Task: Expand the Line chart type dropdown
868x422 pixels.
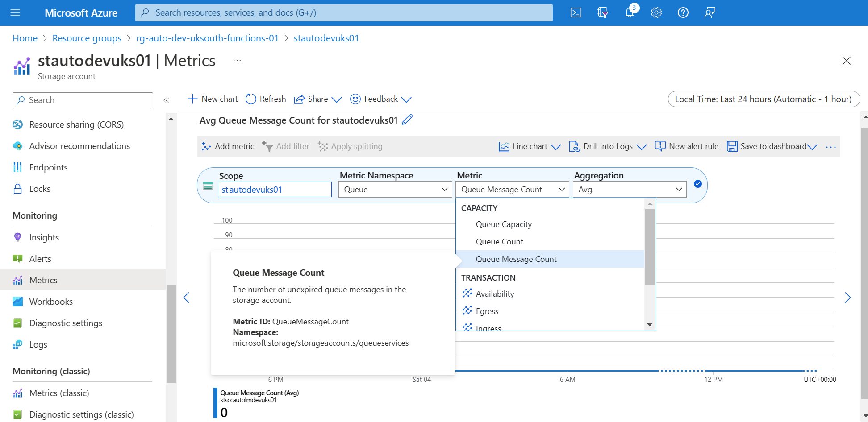Action: coord(556,146)
